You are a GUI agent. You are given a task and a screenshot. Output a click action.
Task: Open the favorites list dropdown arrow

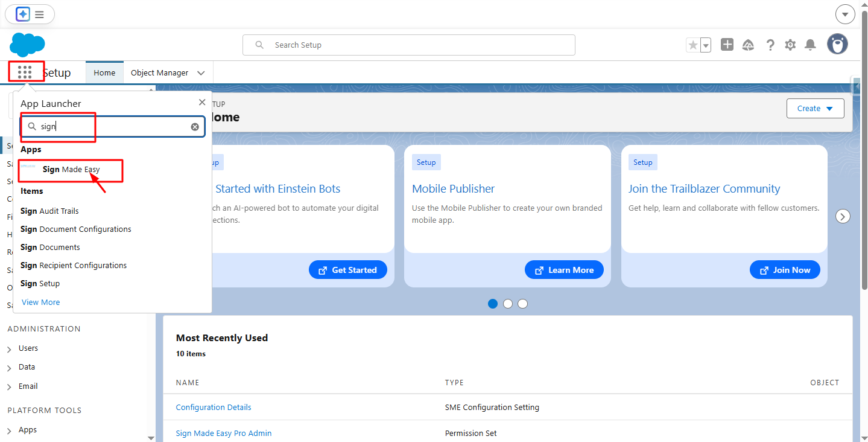point(705,45)
